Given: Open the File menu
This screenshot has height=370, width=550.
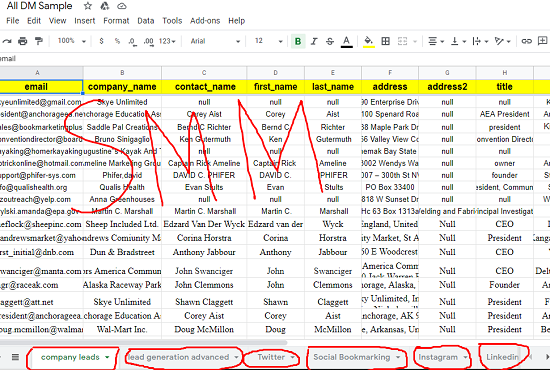Looking at the screenshot, I should pos(13,21).
